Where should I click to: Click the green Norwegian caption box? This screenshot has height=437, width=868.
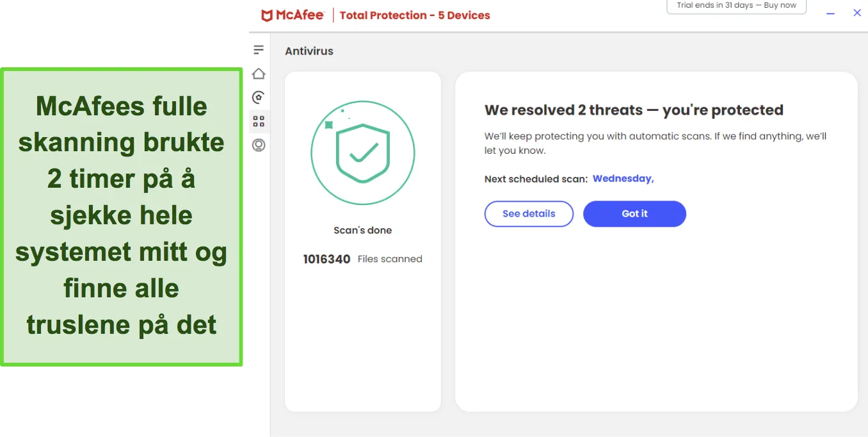[122, 217]
